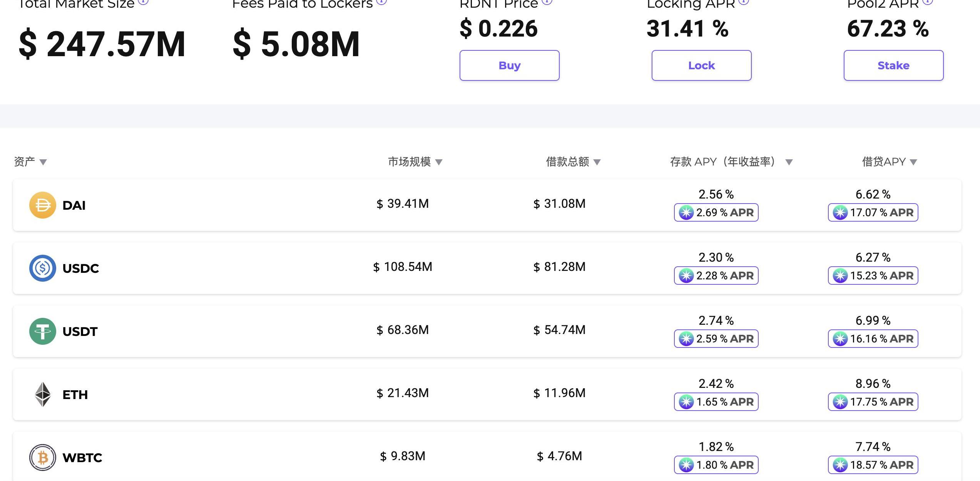Click ETH market size $ 21.43M
Image resolution: width=980 pixels, height=481 pixels.
403,393
